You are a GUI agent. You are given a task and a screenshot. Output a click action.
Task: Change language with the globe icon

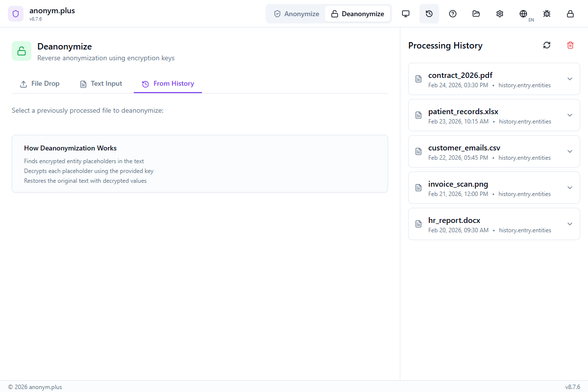click(523, 14)
